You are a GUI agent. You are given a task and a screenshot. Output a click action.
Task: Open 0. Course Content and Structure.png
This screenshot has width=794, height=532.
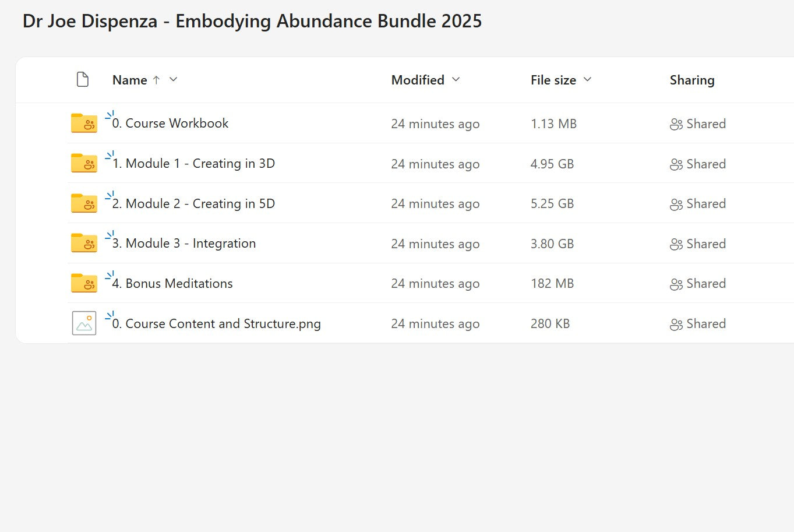pyautogui.click(x=223, y=324)
